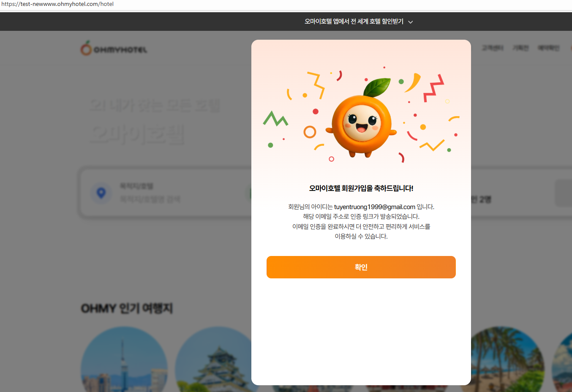Click the location pin icon in search box
Screen dimensions: 572x392
[101, 193]
